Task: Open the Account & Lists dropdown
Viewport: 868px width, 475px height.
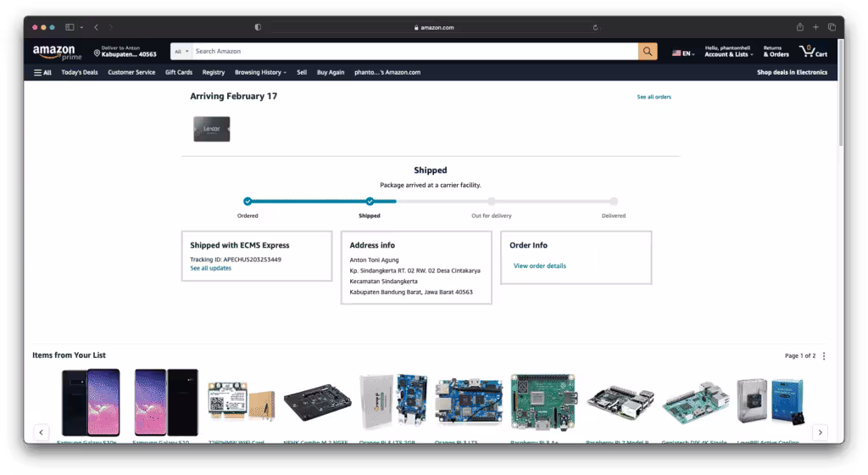Action: click(x=728, y=52)
